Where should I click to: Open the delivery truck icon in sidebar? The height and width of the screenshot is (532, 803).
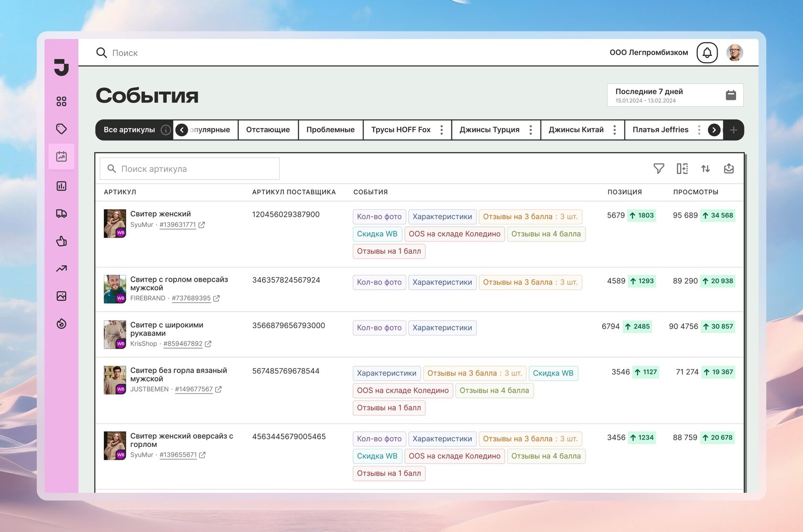(61, 213)
